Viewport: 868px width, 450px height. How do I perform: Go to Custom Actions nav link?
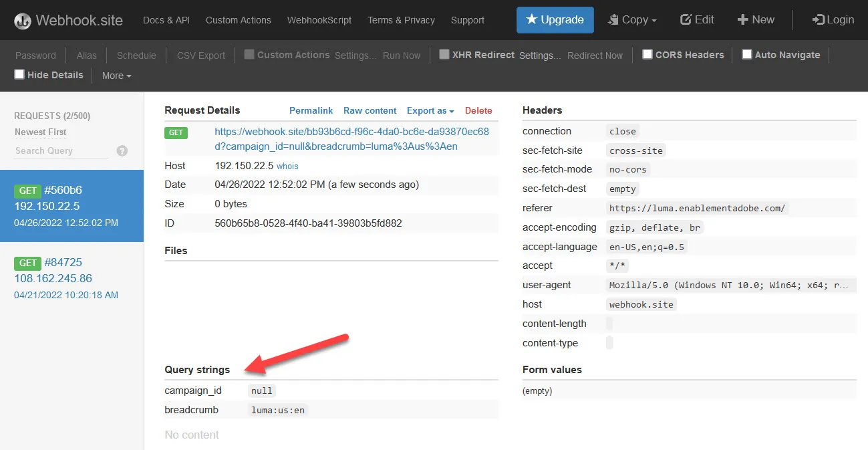(x=239, y=20)
